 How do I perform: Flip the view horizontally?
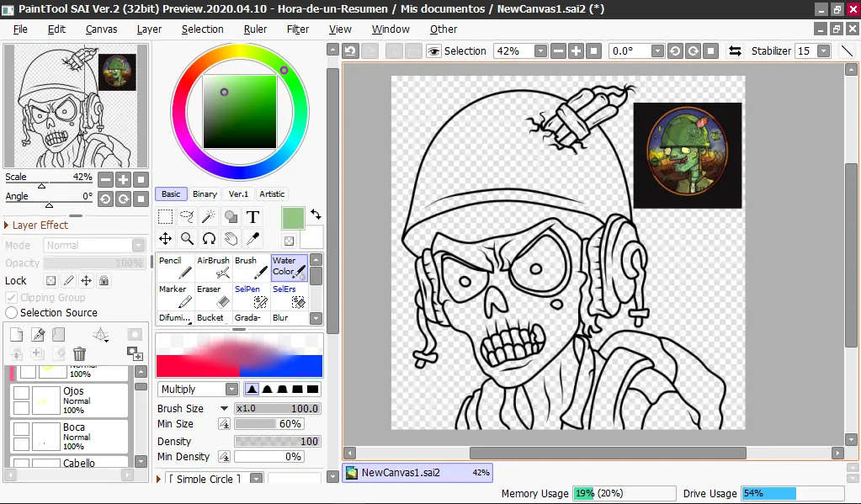tap(735, 51)
